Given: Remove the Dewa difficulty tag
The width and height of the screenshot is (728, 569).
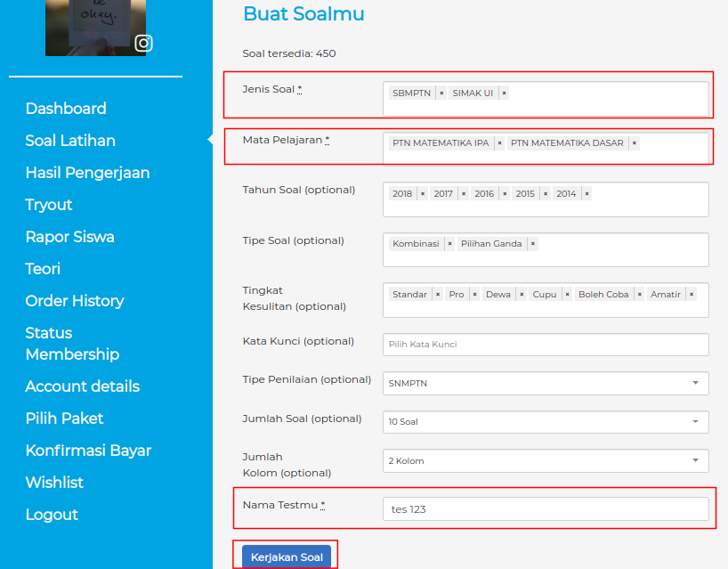Looking at the screenshot, I should pyautogui.click(x=522, y=295).
